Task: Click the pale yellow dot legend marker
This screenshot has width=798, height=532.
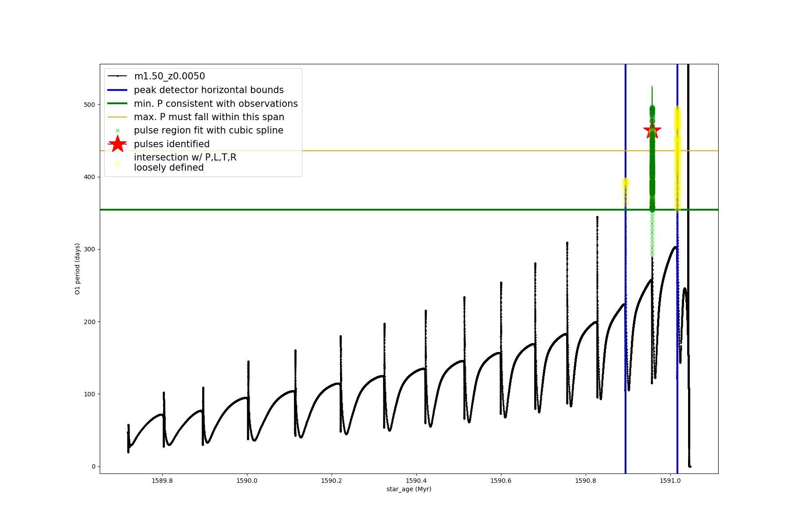Action: point(117,164)
